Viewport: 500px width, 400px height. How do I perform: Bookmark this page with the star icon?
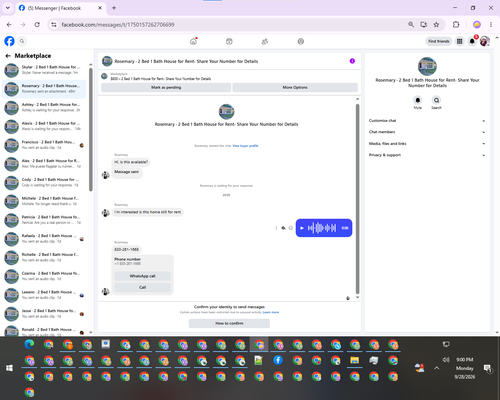(436, 24)
